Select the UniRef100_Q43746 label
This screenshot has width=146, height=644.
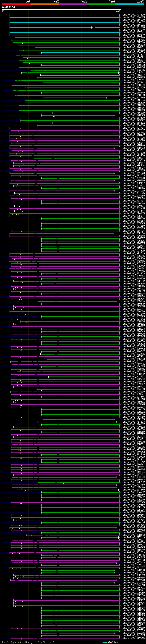[x=133, y=527]
